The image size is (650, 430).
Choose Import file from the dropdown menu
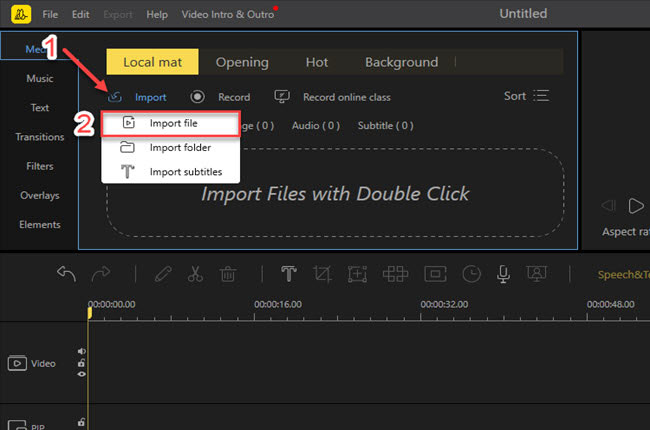(x=173, y=123)
